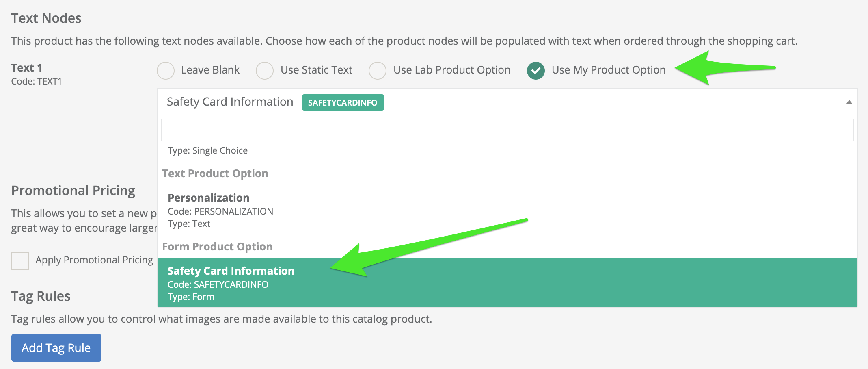Choose highlighted Safety Card Information option
Viewport: 868px width, 369px height.
tap(507, 283)
